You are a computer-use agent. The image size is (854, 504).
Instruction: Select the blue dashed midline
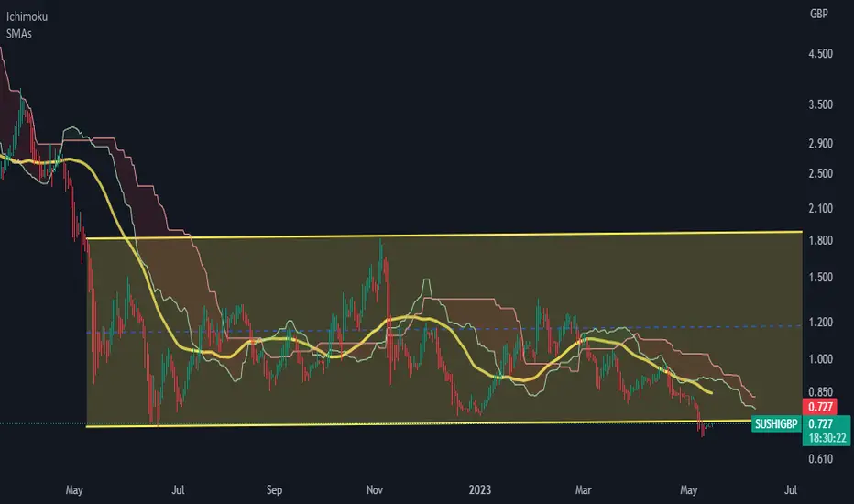point(444,329)
